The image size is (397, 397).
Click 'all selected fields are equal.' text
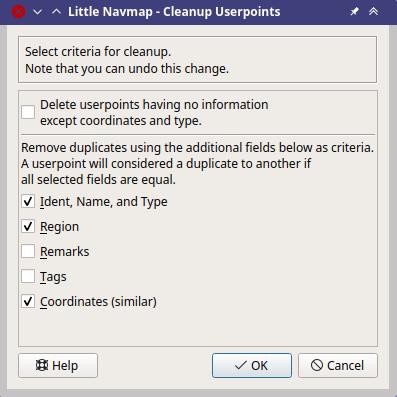98,180
